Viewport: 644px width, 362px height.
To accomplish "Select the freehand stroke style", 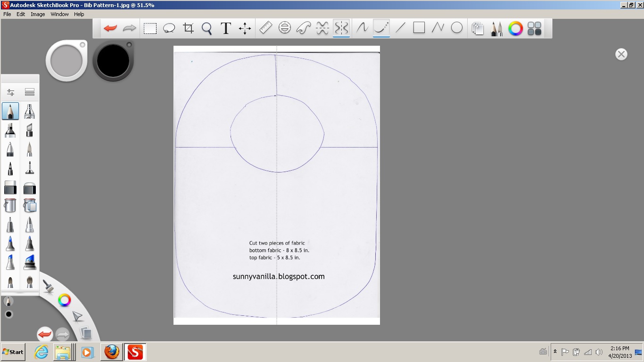I will click(362, 28).
